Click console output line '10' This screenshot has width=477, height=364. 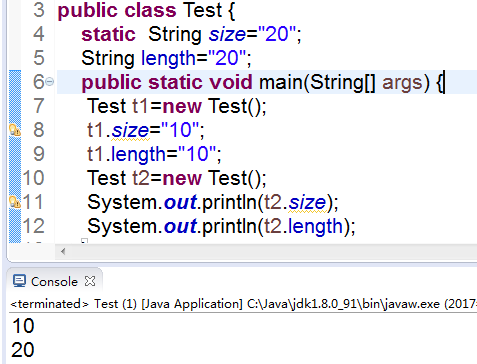23,326
